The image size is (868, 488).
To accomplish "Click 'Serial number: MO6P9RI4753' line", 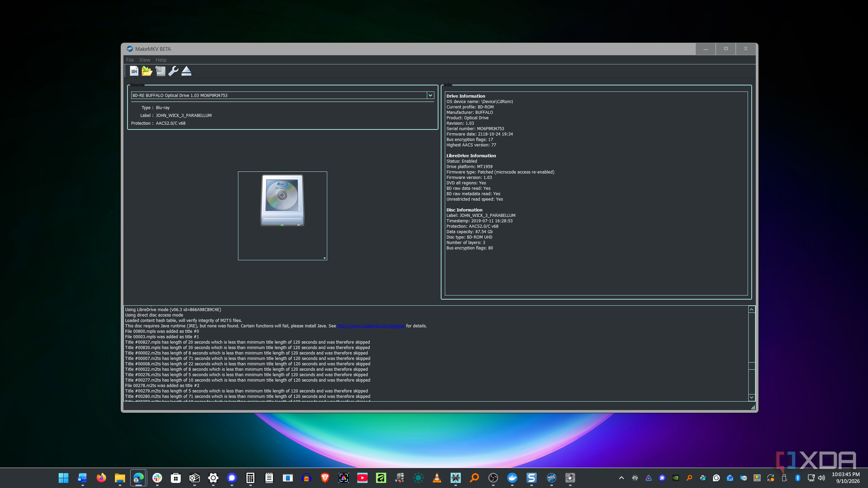I will [x=475, y=129].
